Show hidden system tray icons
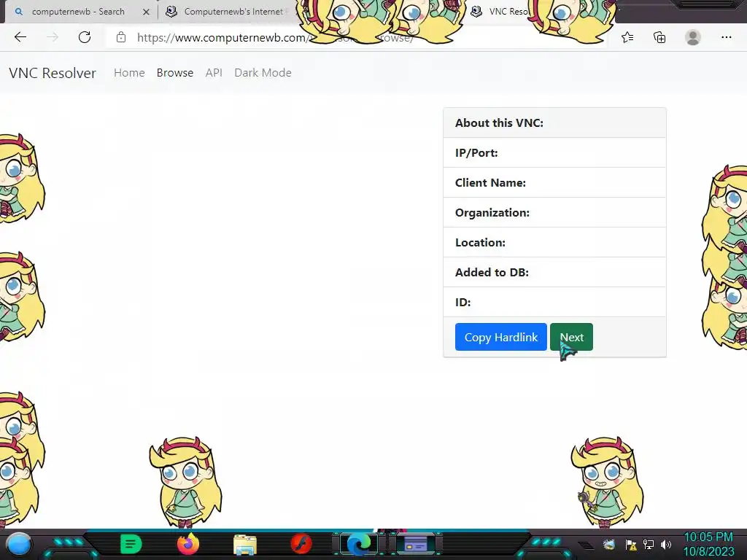This screenshot has height=560, width=747. 586,545
